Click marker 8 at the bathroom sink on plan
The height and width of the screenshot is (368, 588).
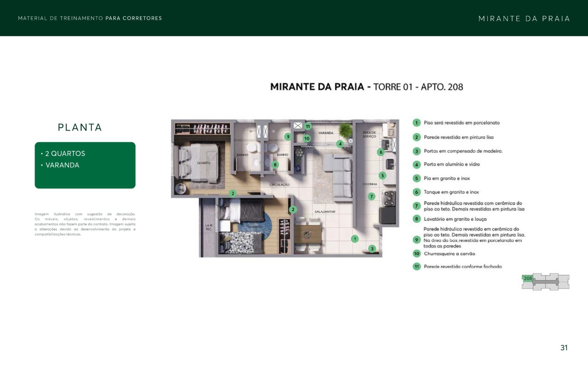click(x=275, y=165)
